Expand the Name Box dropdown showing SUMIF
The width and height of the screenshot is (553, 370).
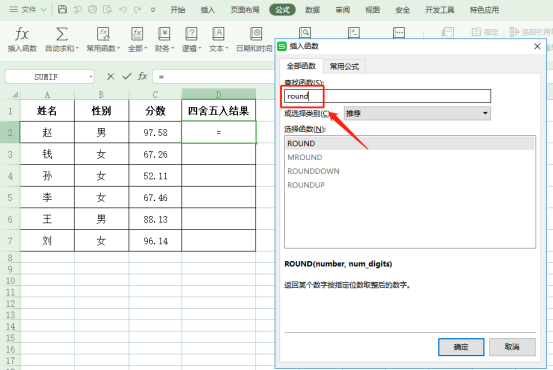click(x=91, y=77)
